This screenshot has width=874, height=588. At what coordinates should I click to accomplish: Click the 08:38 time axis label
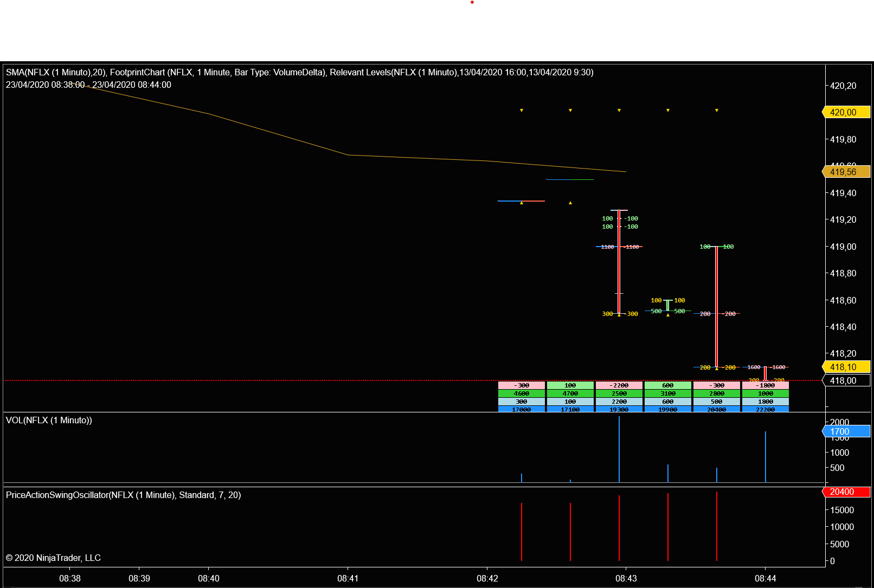(x=70, y=578)
